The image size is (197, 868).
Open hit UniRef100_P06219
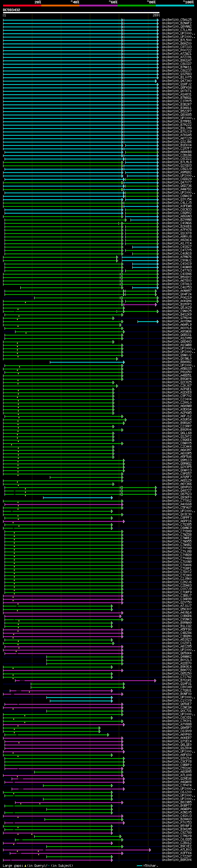(177, 297)
